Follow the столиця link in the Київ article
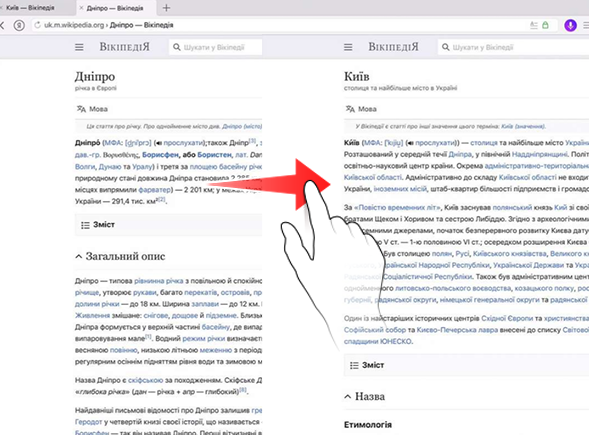The width and height of the screenshot is (589, 435). [484, 143]
